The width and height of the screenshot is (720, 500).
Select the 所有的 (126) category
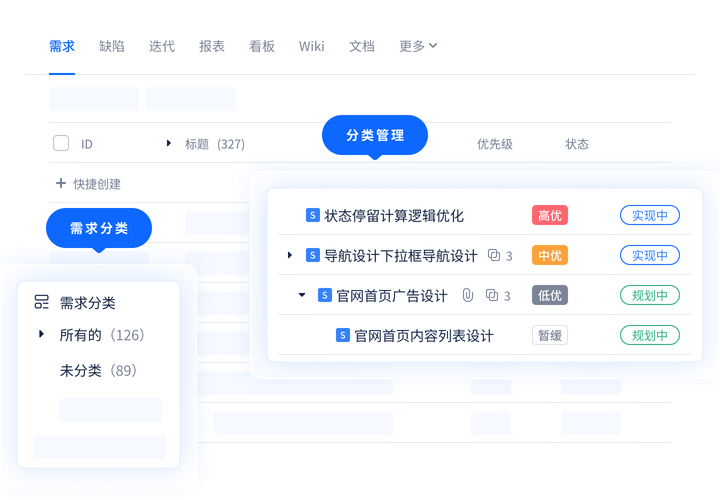coord(102,335)
